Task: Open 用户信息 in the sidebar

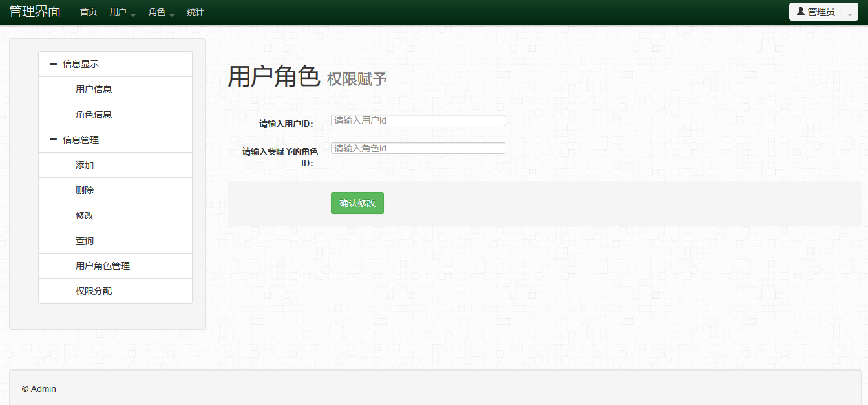Action: [94, 89]
